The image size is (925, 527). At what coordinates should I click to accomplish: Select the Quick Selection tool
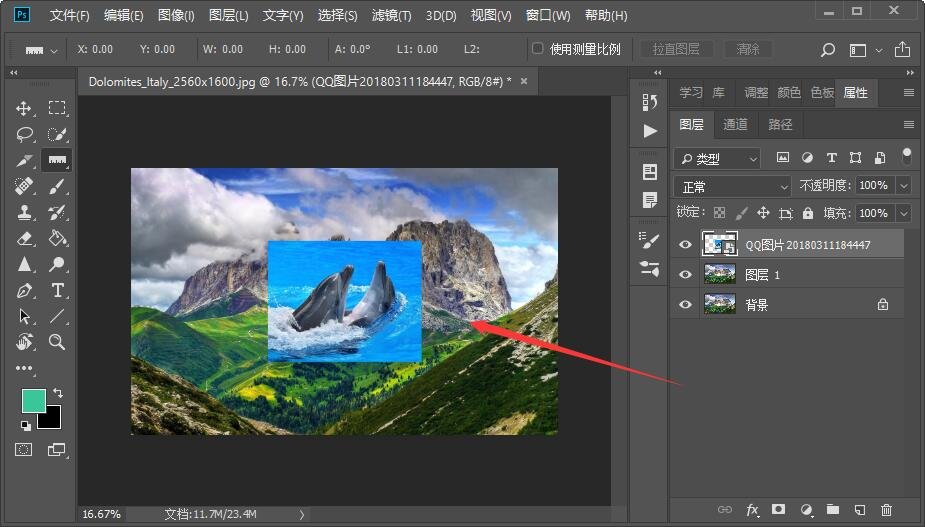click(57, 135)
